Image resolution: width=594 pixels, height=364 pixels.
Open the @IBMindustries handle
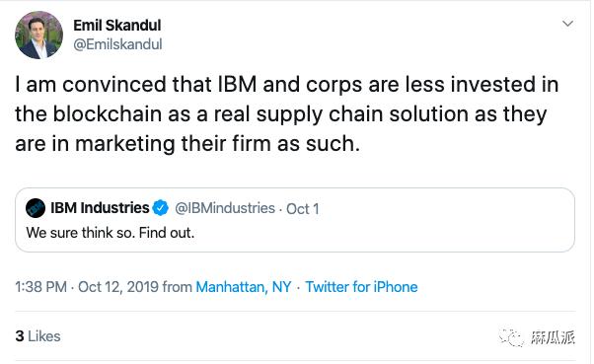(225, 208)
